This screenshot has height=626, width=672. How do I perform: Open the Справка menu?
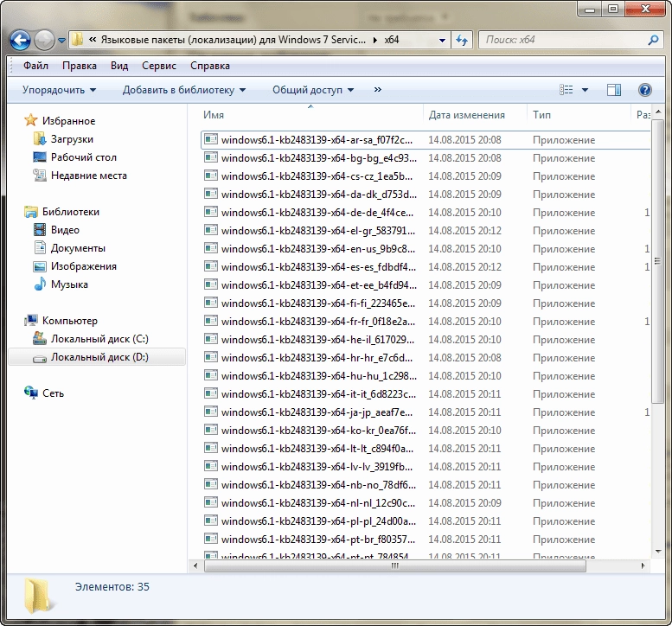(x=210, y=66)
